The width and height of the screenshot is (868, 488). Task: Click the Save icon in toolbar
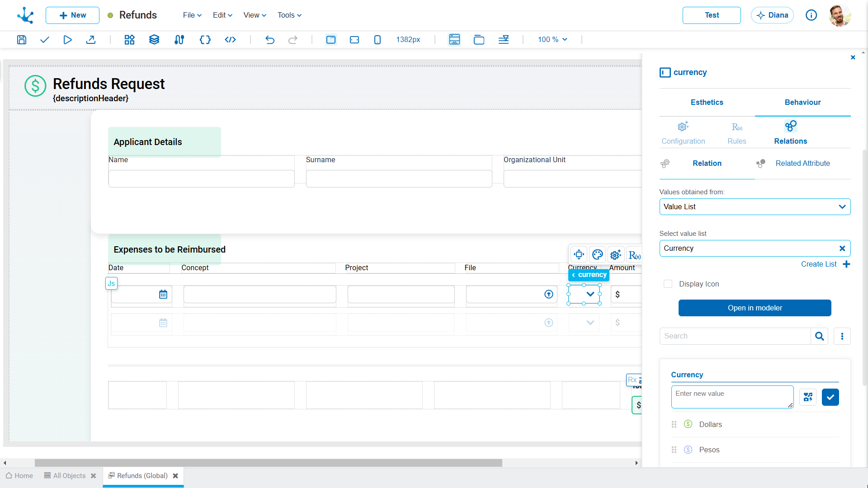[21, 40]
